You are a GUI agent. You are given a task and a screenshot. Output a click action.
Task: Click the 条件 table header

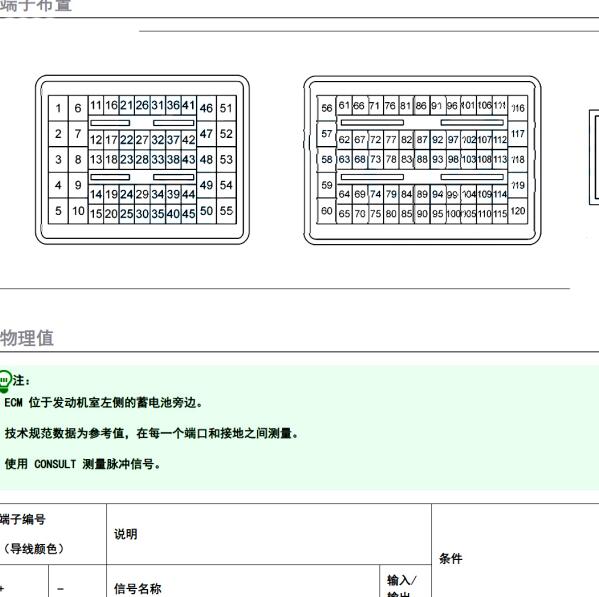pos(451,559)
